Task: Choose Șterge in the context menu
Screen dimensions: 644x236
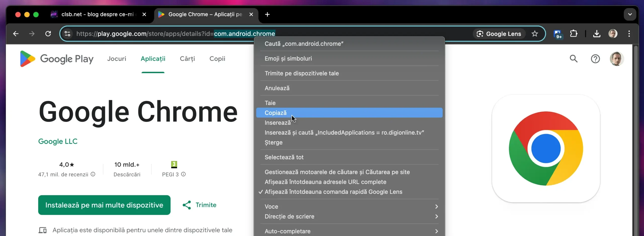Action: coord(349,142)
